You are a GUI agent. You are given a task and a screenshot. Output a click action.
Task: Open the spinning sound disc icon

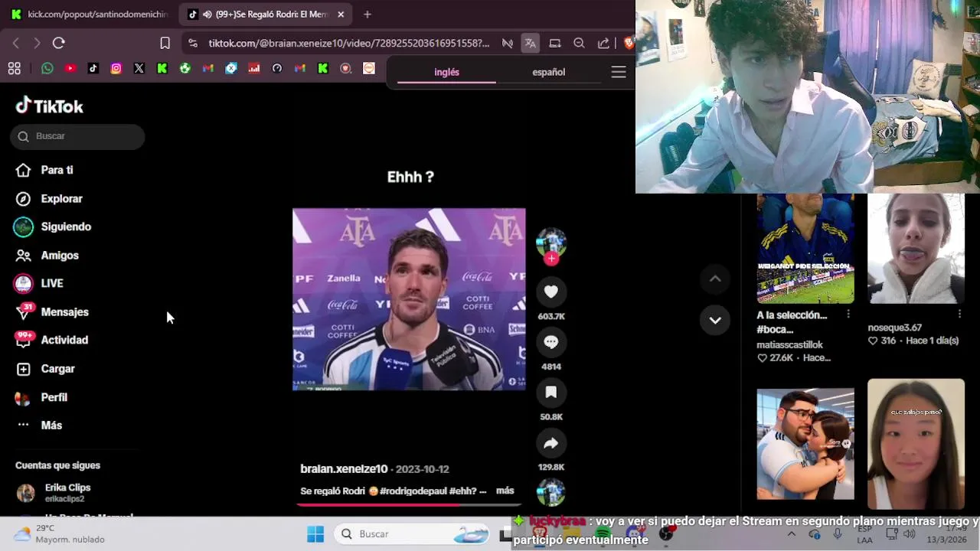(x=550, y=492)
